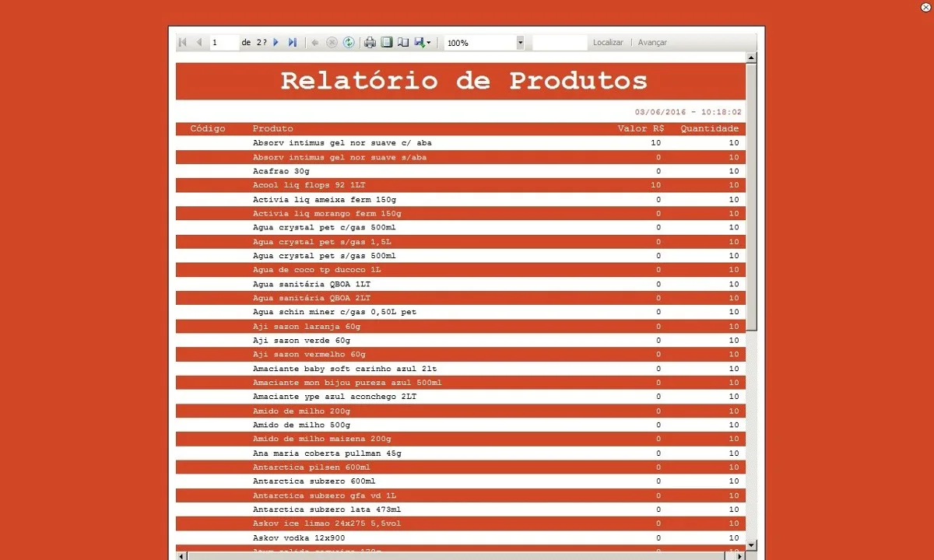Click the vertical scrollbar up arrow

click(751, 58)
